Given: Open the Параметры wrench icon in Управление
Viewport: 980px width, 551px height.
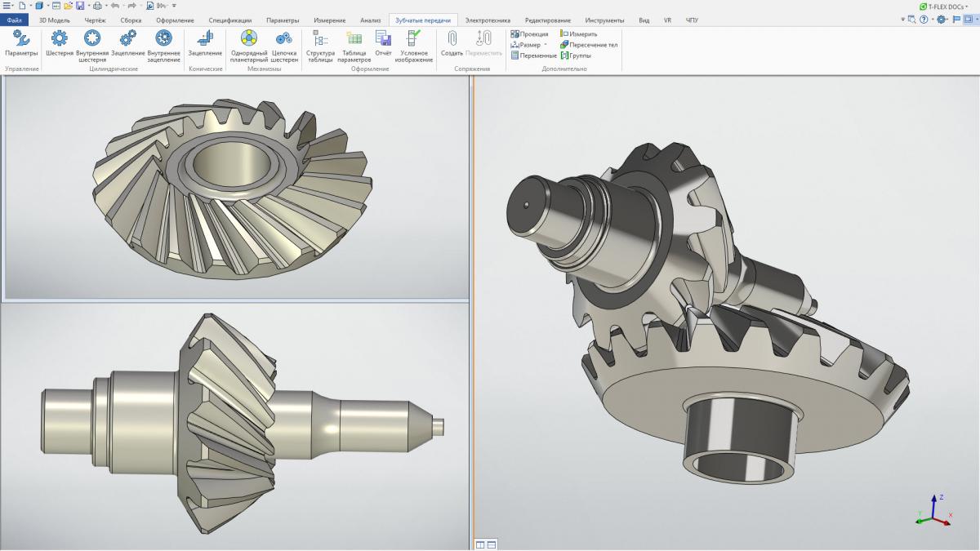Looking at the screenshot, I should coord(21,38).
